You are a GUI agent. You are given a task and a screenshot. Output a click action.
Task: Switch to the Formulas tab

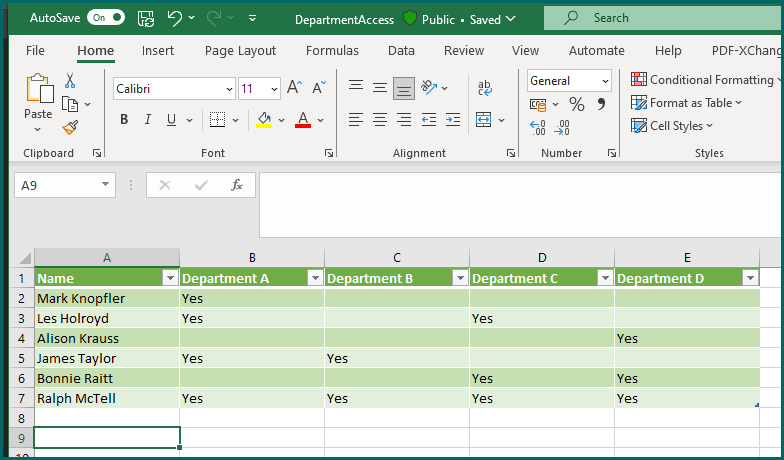tap(332, 50)
